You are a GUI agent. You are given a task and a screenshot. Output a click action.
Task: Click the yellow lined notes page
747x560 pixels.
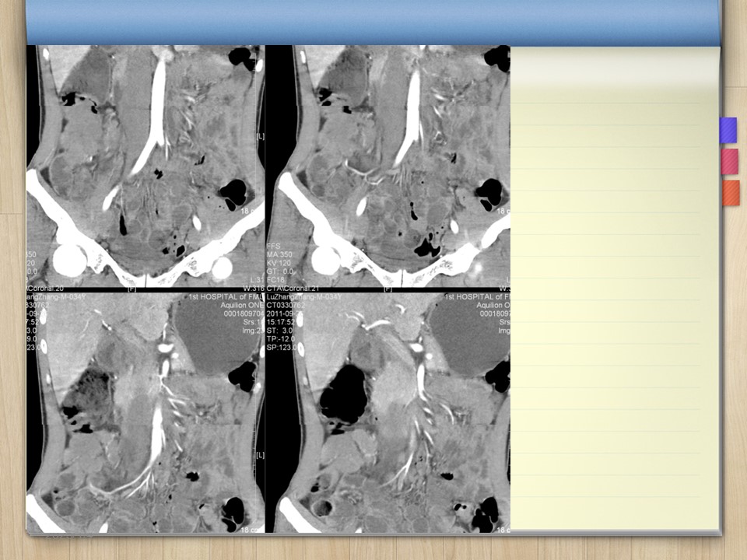(615, 288)
